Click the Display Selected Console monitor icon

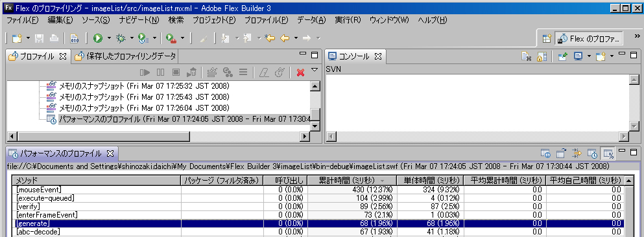(x=578, y=56)
